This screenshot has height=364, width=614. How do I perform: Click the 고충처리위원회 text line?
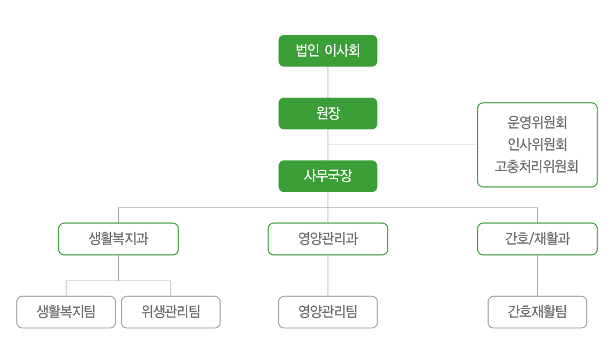coord(537,167)
